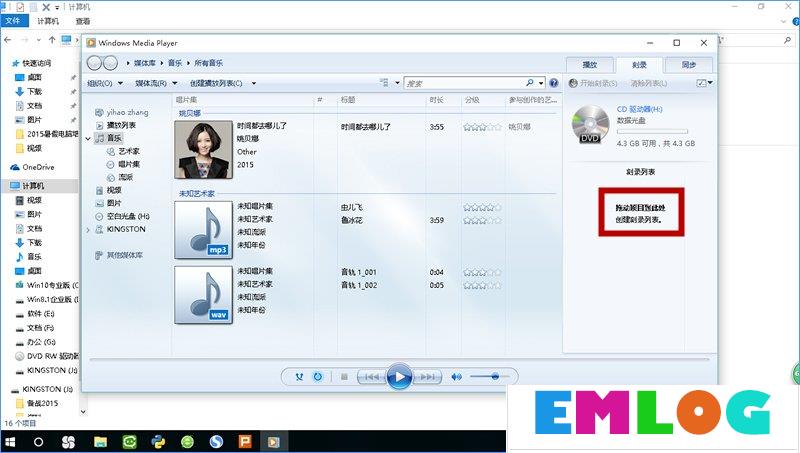Image resolution: width=800 pixels, height=453 pixels.
Task: Select track 音轨 1_001
Action: pos(359,272)
